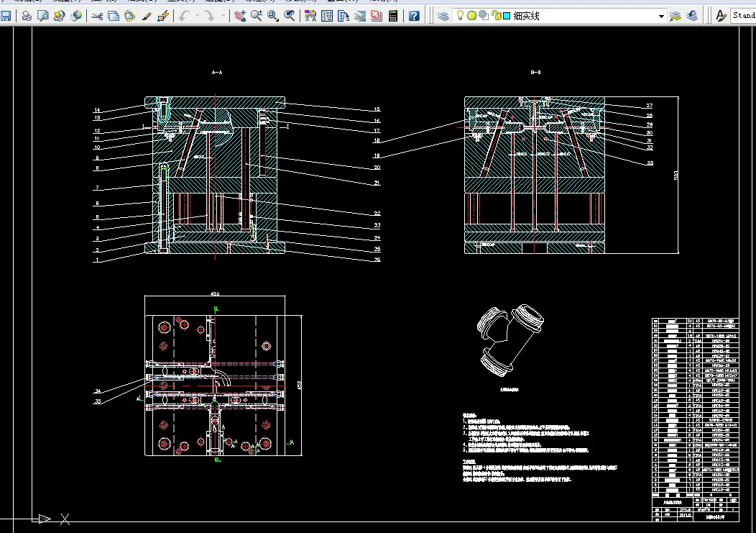Click balloon number 33 in the B-B view
756x533 pixels.
[650, 163]
